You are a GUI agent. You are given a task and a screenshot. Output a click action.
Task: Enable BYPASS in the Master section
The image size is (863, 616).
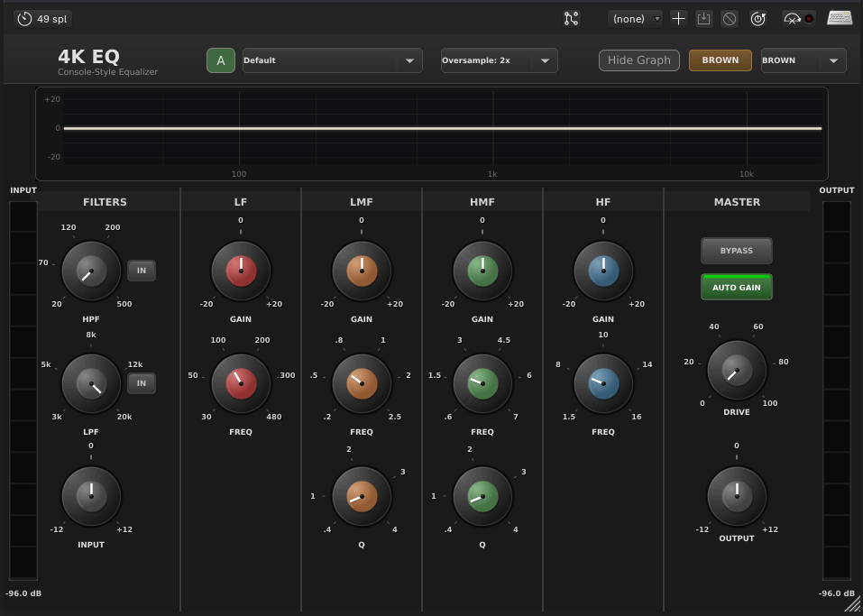[x=736, y=251]
